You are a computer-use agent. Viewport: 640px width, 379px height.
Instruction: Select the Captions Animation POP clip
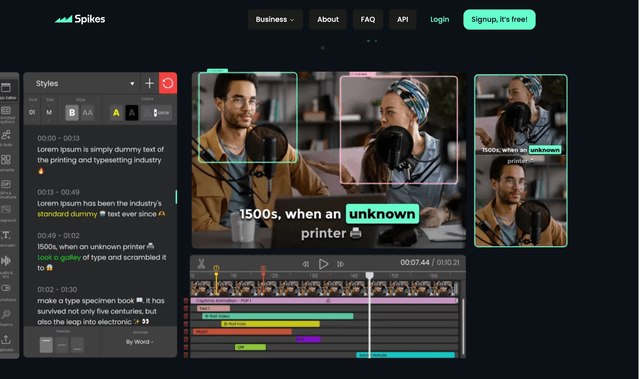tap(323, 301)
